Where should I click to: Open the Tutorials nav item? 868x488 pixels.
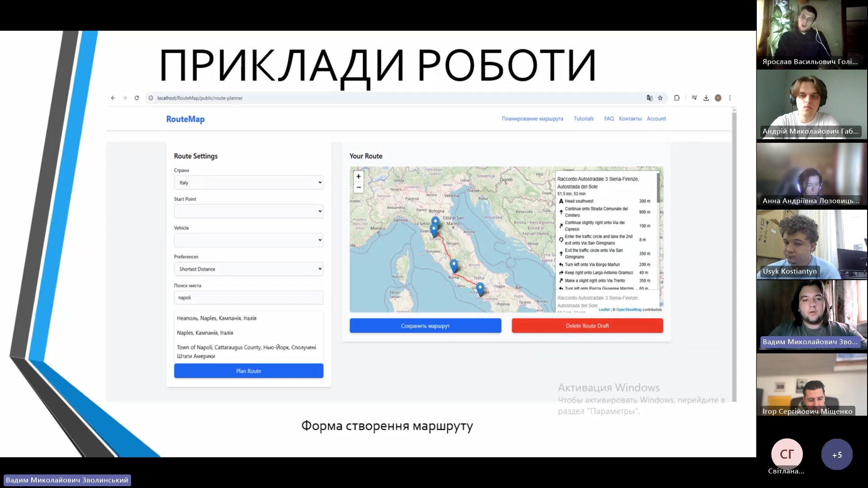(584, 119)
